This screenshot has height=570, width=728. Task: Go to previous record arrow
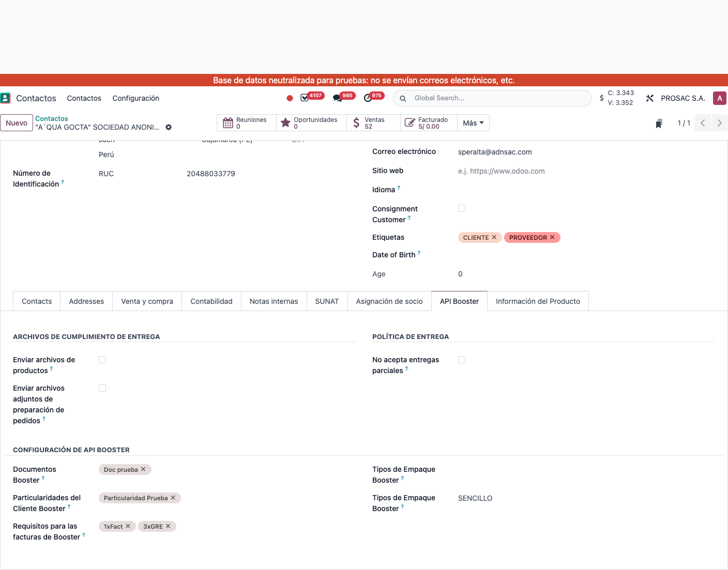(703, 123)
